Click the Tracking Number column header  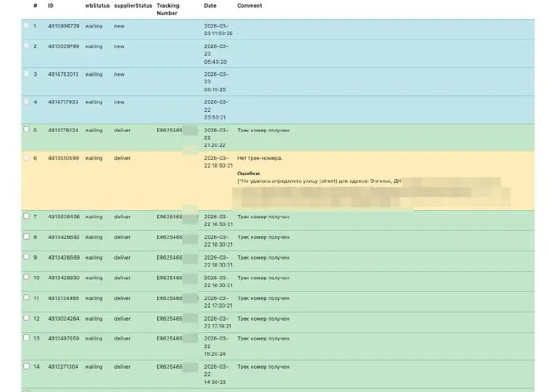[x=168, y=10]
